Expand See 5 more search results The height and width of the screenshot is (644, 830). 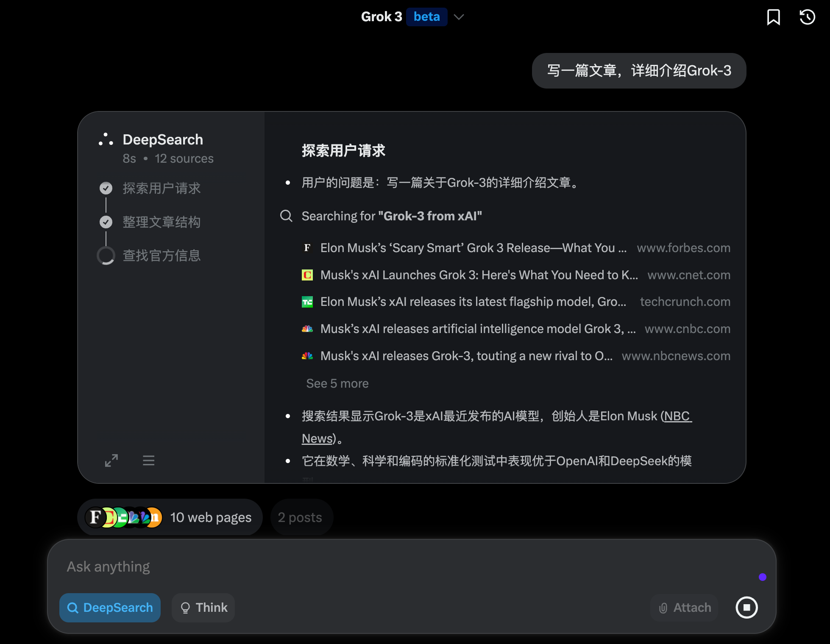point(337,383)
